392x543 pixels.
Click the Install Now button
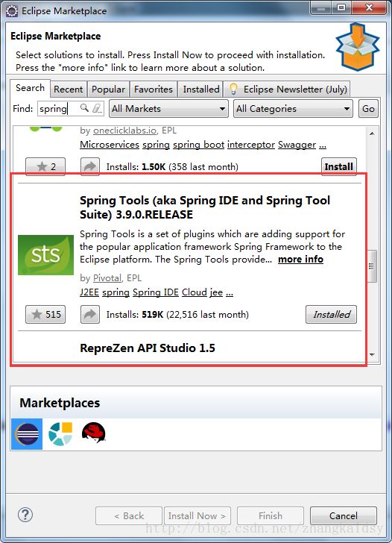coord(197,516)
